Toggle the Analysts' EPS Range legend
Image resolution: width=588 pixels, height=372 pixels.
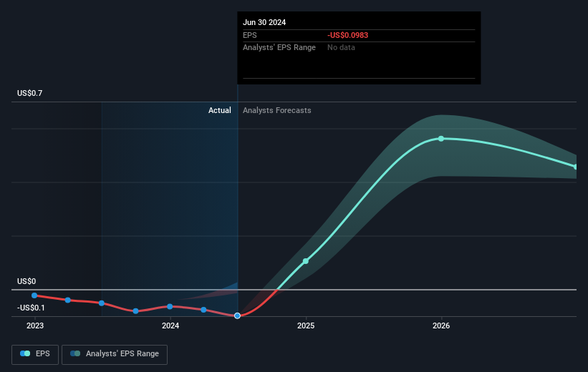(115, 354)
